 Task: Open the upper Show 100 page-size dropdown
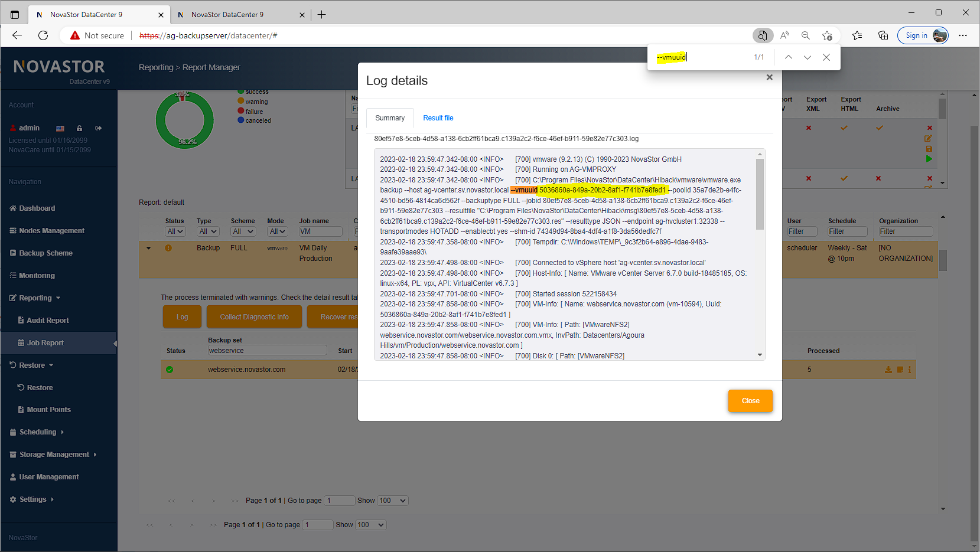[393, 501]
